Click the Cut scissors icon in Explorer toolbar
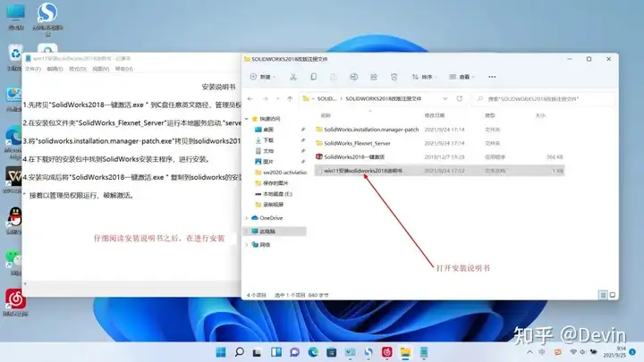Image resolution: width=644 pixels, height=362 pixels. tap(293, 77)
